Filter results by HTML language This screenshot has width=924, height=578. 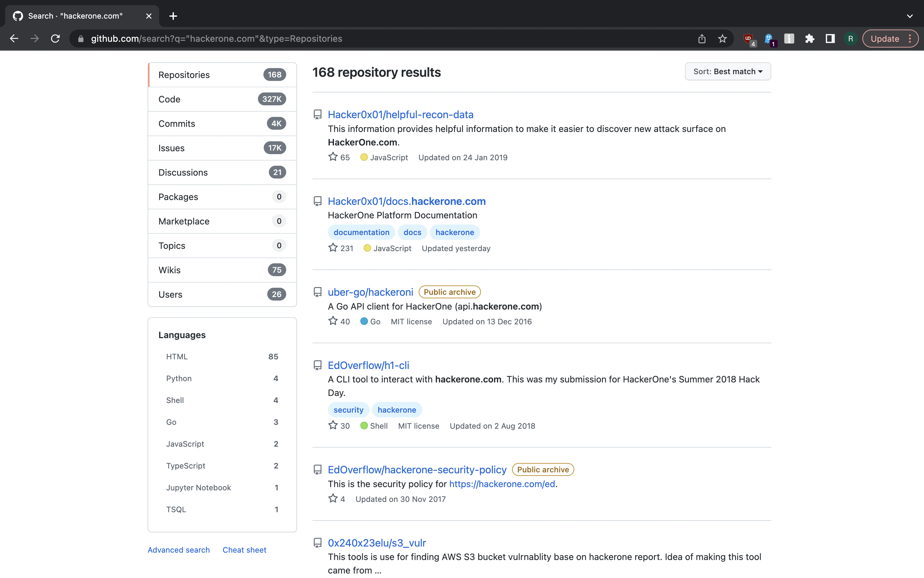(x=222, y=357)
